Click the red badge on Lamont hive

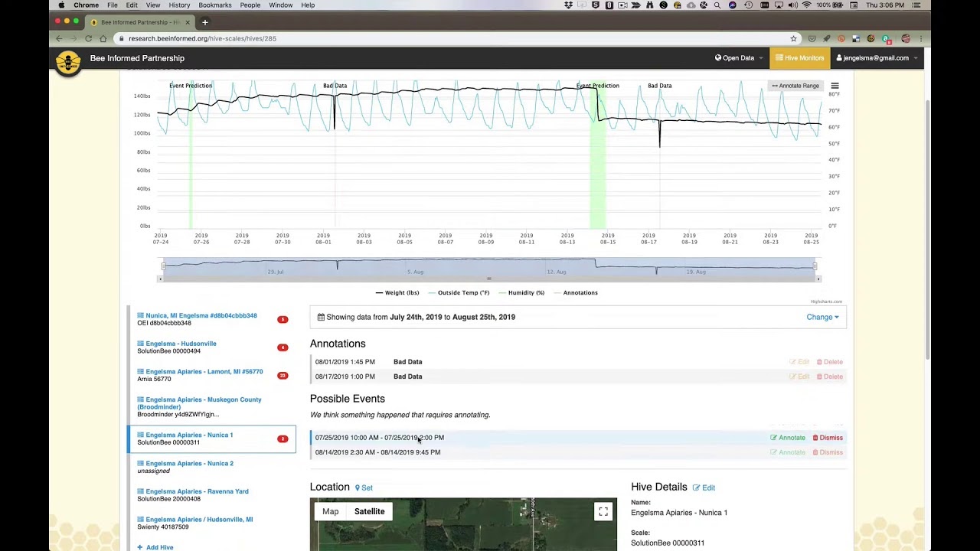pos(283,376)
